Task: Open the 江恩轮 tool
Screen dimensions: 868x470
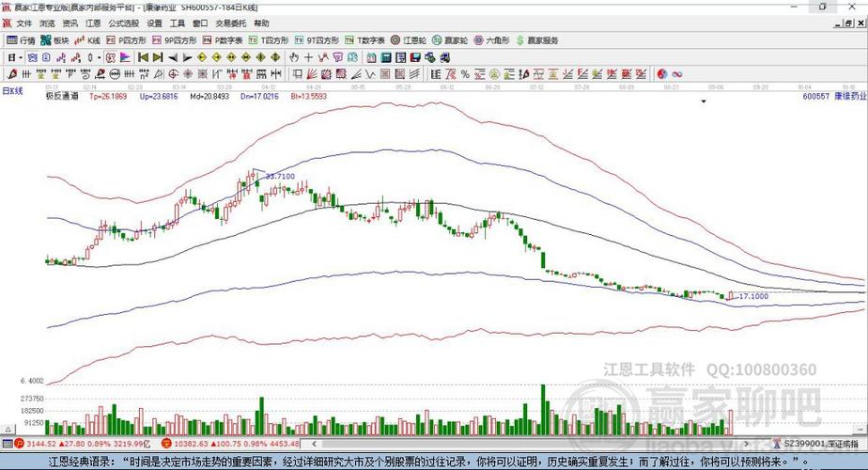Action: pos(409,40)
